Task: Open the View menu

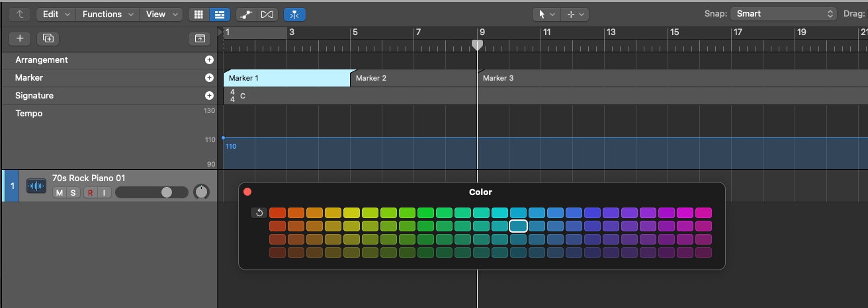Action: click(x=161, y=14)
